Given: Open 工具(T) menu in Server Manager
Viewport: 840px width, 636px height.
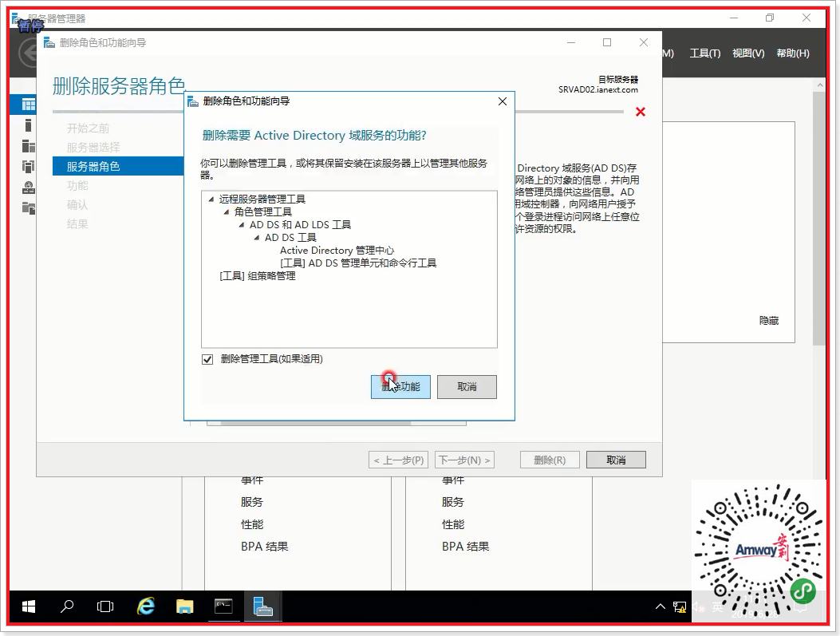Looking at the screenshot, I should click(x=704, y=53).
